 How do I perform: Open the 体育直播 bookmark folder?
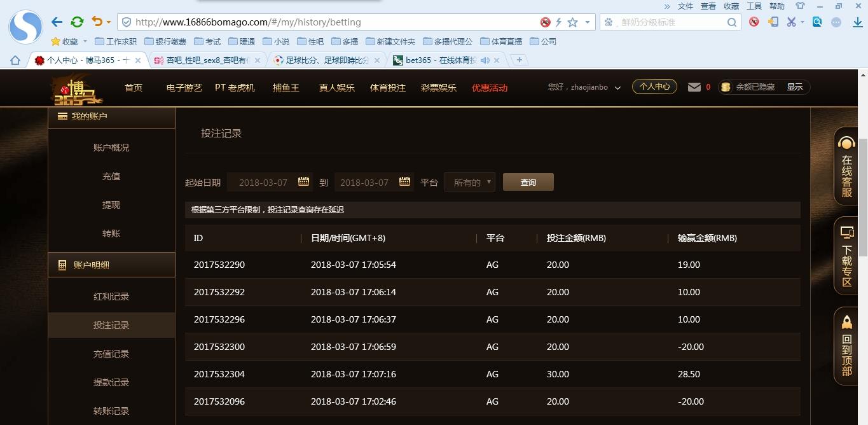[x=501, y=41]
